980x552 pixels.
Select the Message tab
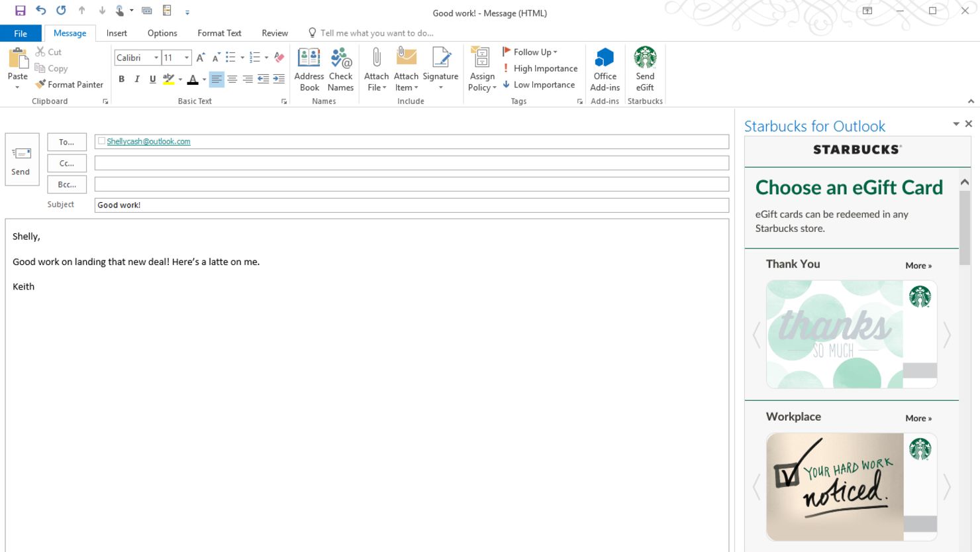tap(70, 33)
